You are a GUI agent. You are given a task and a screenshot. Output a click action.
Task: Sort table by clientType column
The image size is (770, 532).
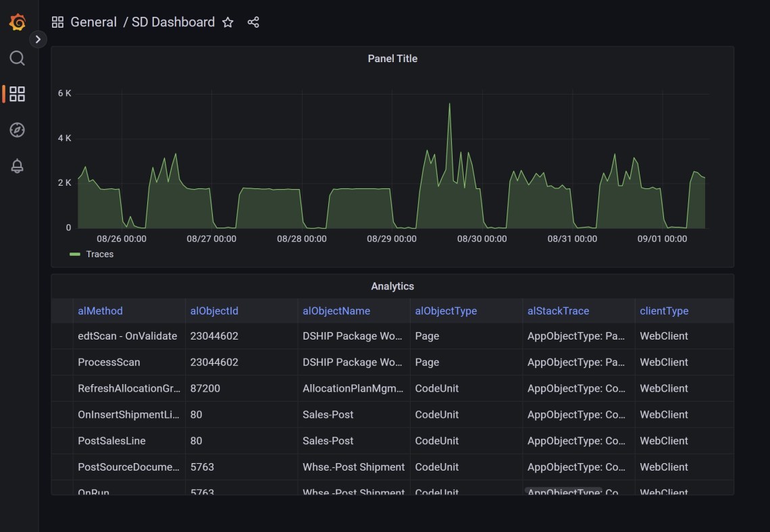click(x=664, y=311)
